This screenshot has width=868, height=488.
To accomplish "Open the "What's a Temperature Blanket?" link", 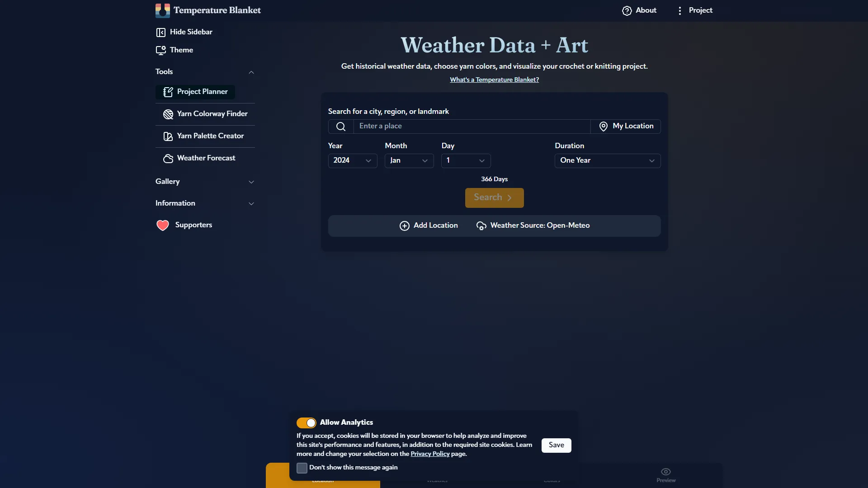I will pos(494,80).
